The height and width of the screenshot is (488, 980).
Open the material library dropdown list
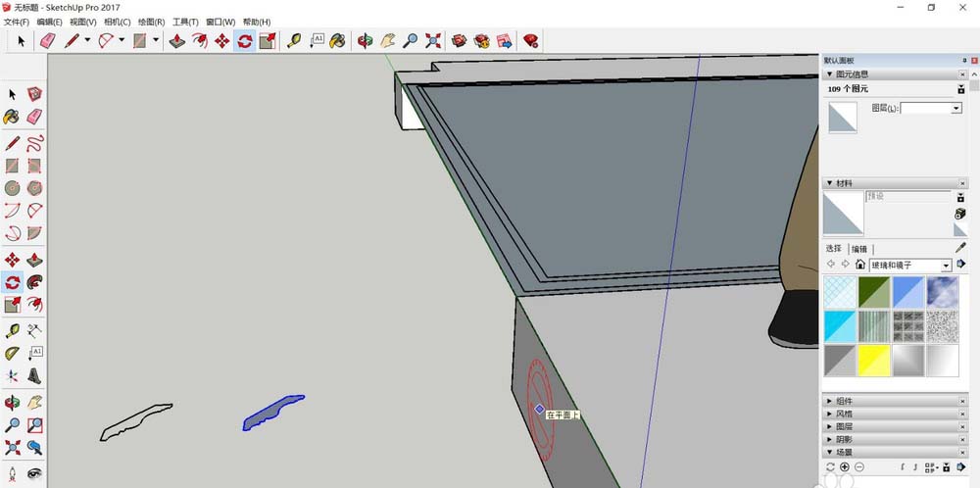[x=946, y=266]
